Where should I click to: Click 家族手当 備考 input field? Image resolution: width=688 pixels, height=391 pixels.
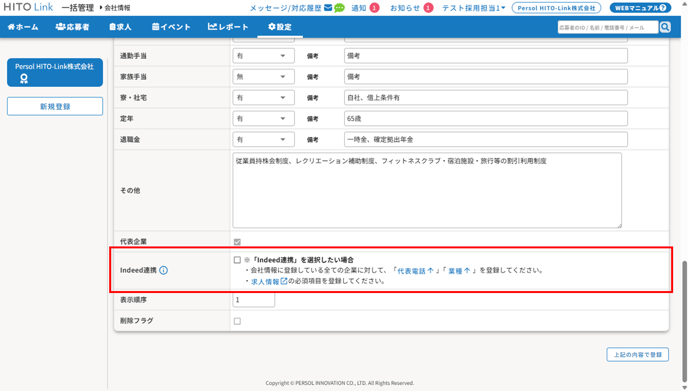tap(486, 77)
